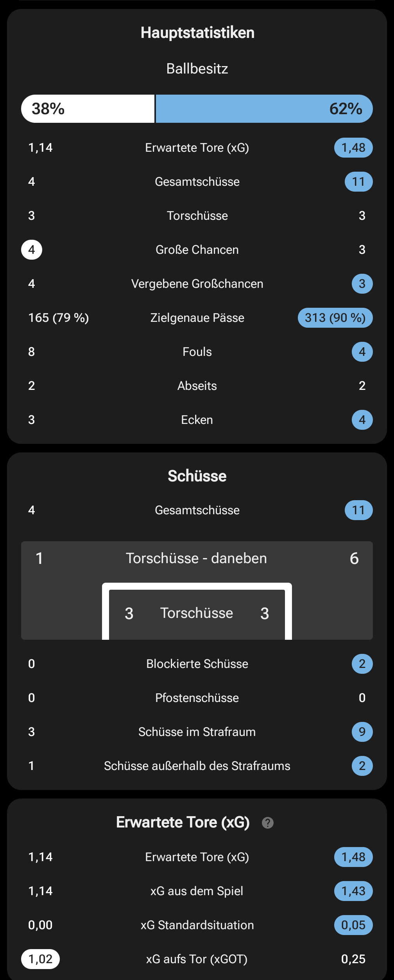Select the Schüsse section heading
This screenshot has width=394, height=980.
(x=197, y=476)
